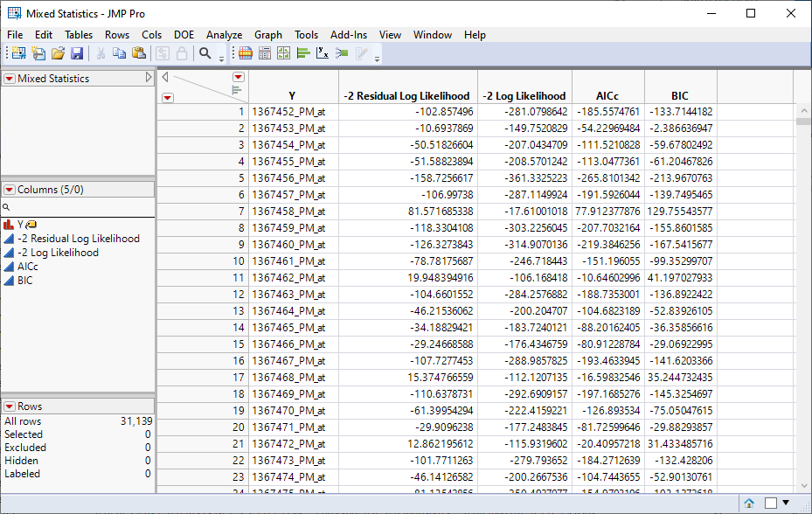812x514 pixels.
Task: Click the Paste clipboard toolbar icon
Action: click(x=139, y=53)
